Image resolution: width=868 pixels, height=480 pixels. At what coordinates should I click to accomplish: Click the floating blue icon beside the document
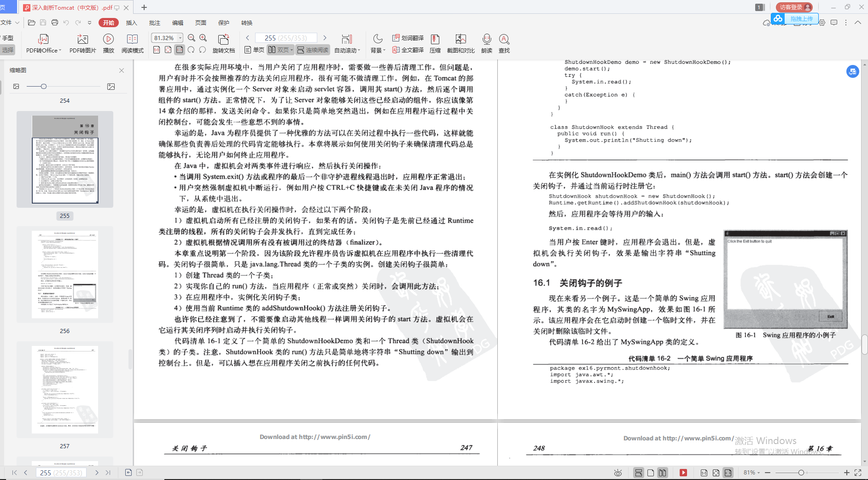[853, 71]
